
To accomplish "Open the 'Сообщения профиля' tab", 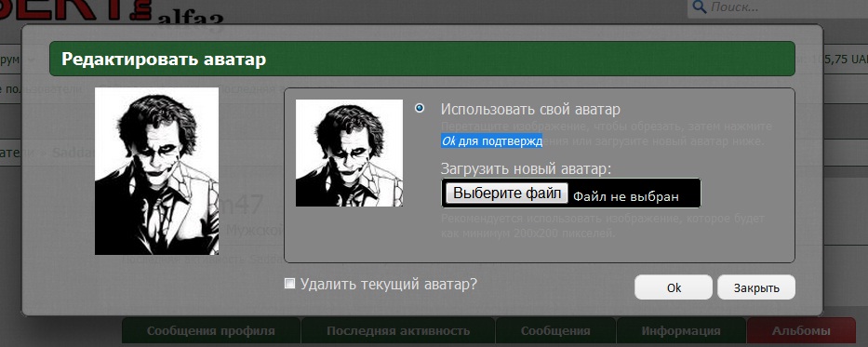I will click(211, 331).
